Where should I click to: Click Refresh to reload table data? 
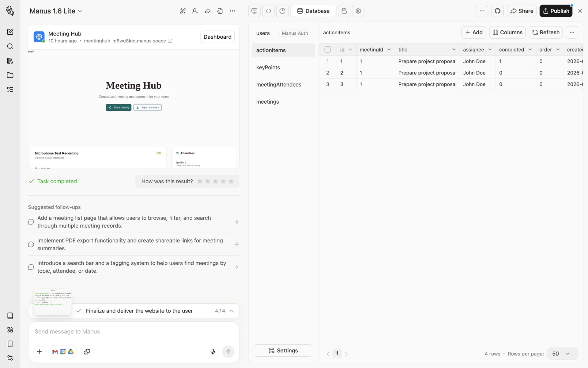pyautogui.click(x=545, y=32)
